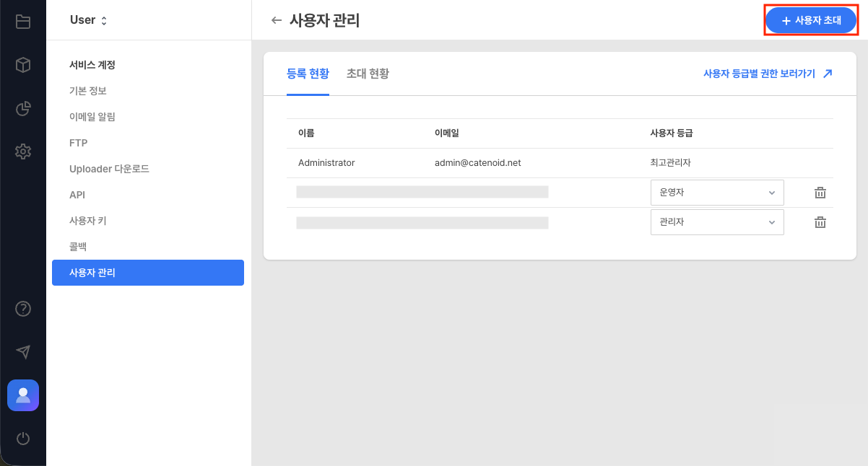868x466 pixels.
Task: Click the 사용자 초대 button
Action: pos(810,19)
